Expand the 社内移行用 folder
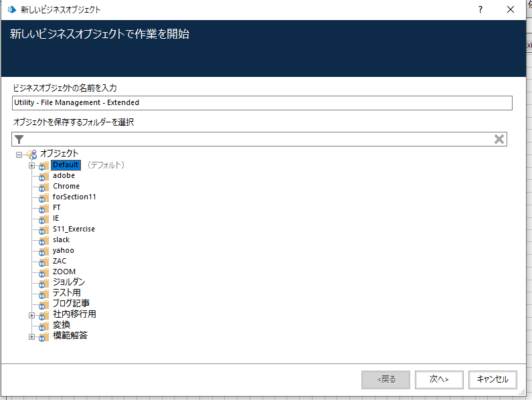Screen dimensions: 532x400 click(31, 315)
